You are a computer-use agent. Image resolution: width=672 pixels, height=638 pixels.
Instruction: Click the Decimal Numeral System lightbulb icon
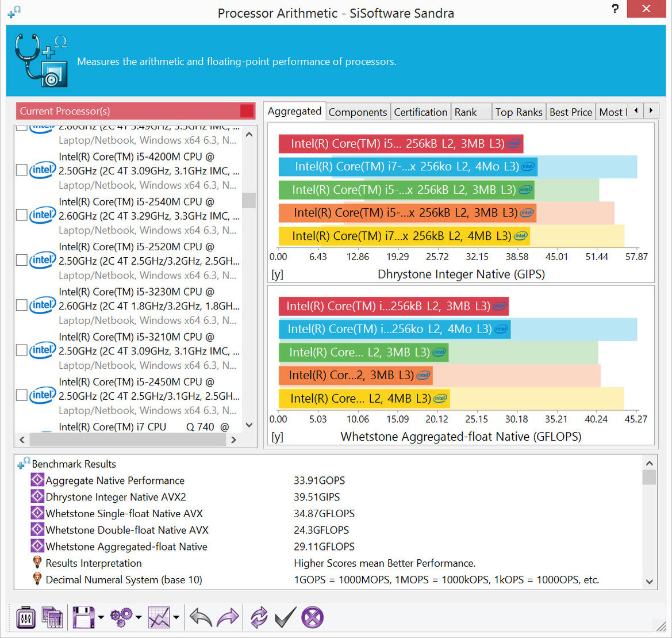(37, 579)
